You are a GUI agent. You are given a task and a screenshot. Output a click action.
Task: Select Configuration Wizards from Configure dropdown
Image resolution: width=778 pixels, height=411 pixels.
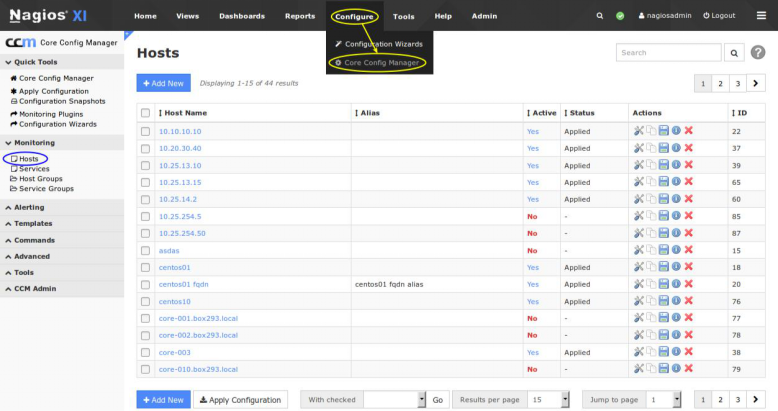(x=380, y=44)
